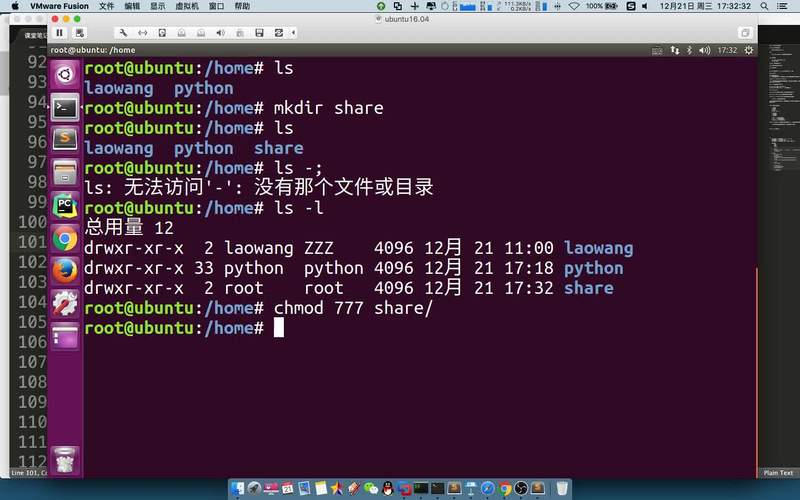Image resolution: width=800 pixels, height=500 pixels.
Task: Launch Firefox from the Ubuntu launcher
Action: [x=65, y=270]
